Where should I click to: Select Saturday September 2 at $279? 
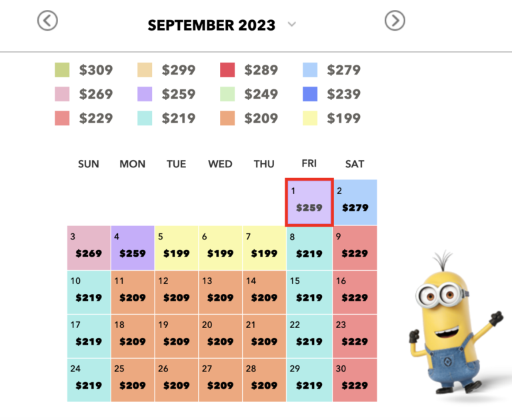click(x=355, y=202)
